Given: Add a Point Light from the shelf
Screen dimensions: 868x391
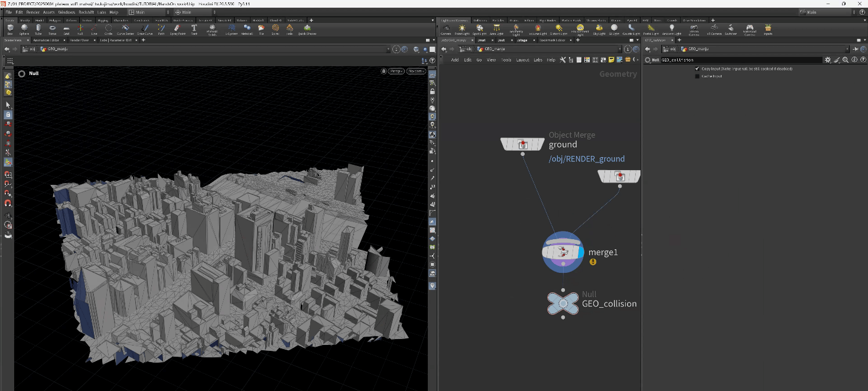Looking at the screenshot, I should tap(462, 28).
